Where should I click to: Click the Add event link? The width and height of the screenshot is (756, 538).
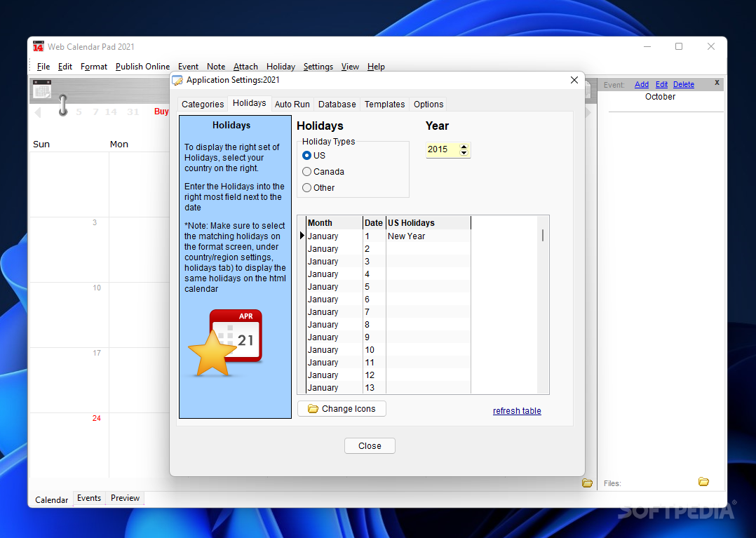641,84
